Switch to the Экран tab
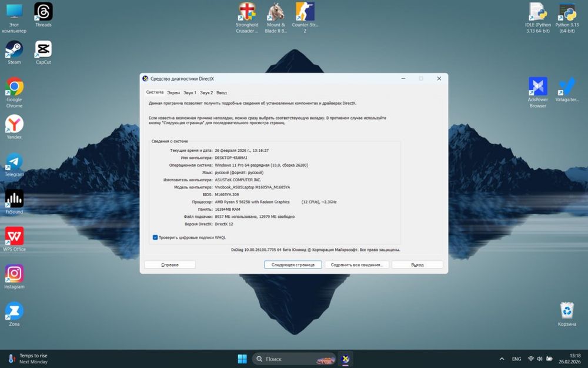This screenshot has height=368, width=588. pyautogui.click(x=173, y=93)
